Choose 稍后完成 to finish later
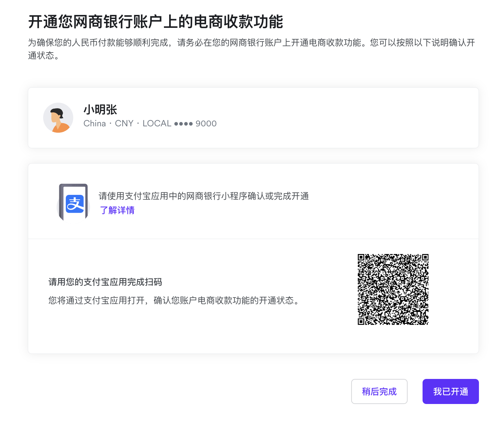Image resolution: width=504 pixels, height=428 pixels. point(379,391)
